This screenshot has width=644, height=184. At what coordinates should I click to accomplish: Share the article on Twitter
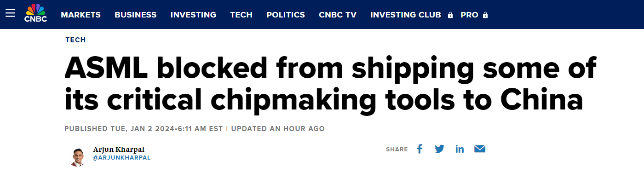tap(439, 149)
